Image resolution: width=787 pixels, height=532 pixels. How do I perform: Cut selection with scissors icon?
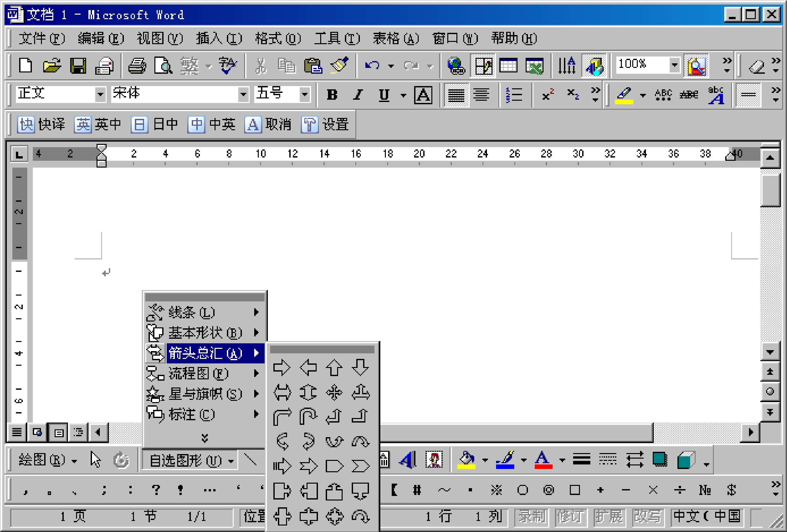click(261, 65)
